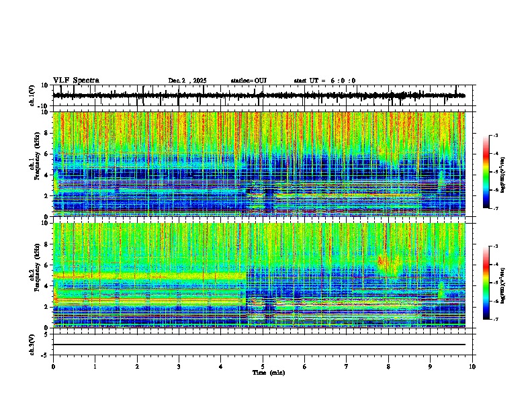Click time axis tick label "1"
This screenshot has width=532, height=411.
[95, 367]
